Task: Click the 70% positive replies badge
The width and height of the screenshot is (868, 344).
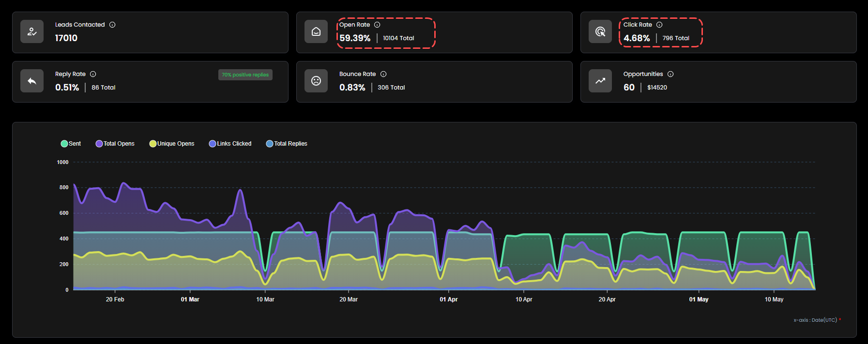Action: click(x=245, y=75)
